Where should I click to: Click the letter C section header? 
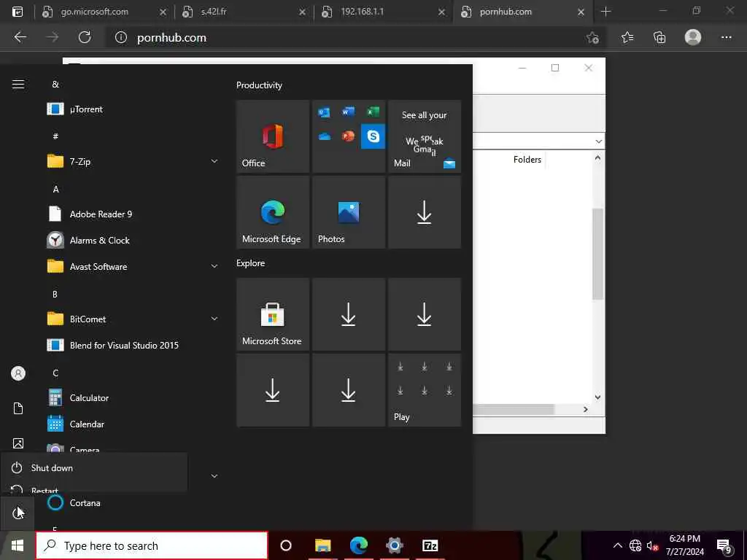(x=55, y=373)
